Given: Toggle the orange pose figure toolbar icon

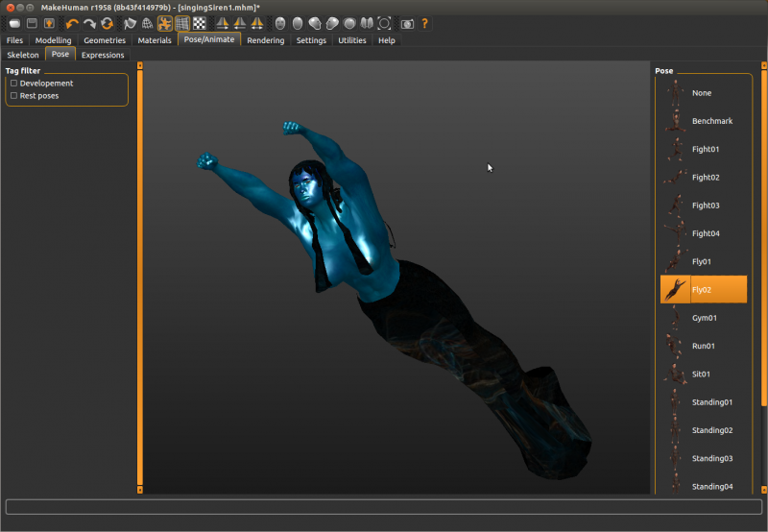Looking at the screenshot, I should 164,23.
